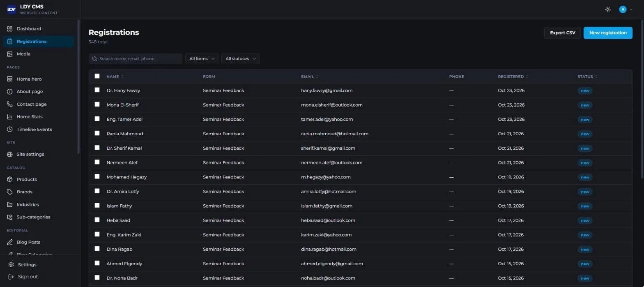
Task: Toggle light theme with sun icon
Action: click(608, 9)
